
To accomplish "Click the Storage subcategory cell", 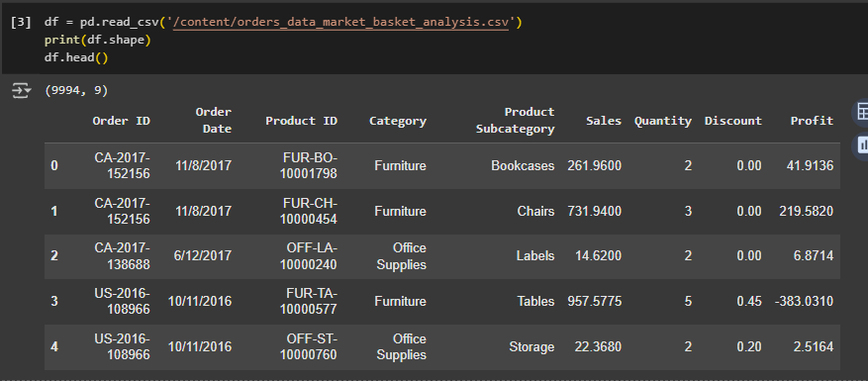I will pos(531,346).
